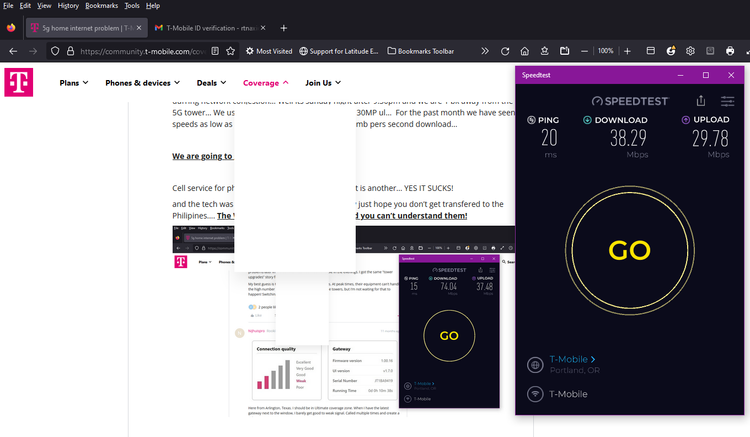
Task: Maximize the Speedtest window
Action: coord(706,75)
